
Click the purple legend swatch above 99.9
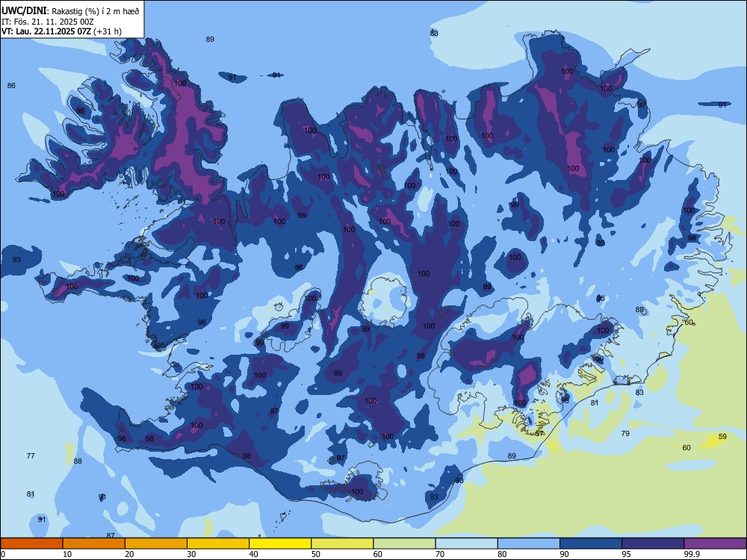point(715,544)
